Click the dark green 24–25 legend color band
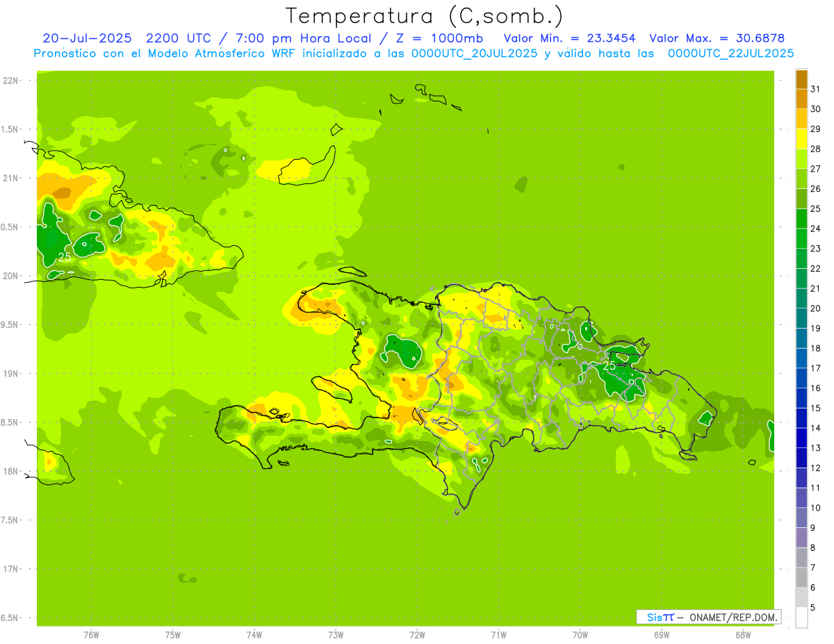The image size is (834, 644). tap(801, 218)
